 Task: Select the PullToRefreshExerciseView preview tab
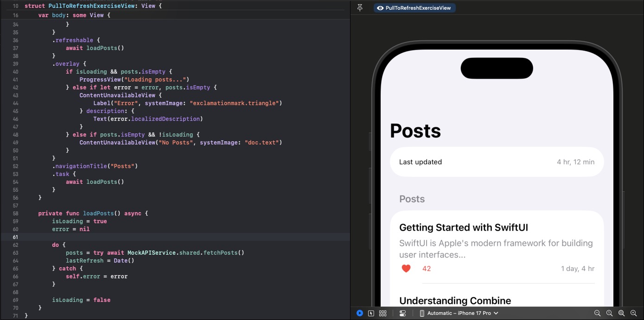click(414, 8)
